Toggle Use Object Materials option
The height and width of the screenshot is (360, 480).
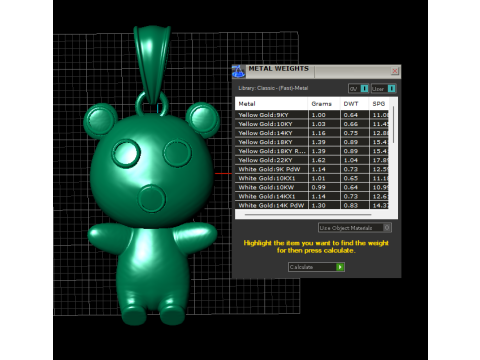(x=355, y=228)
